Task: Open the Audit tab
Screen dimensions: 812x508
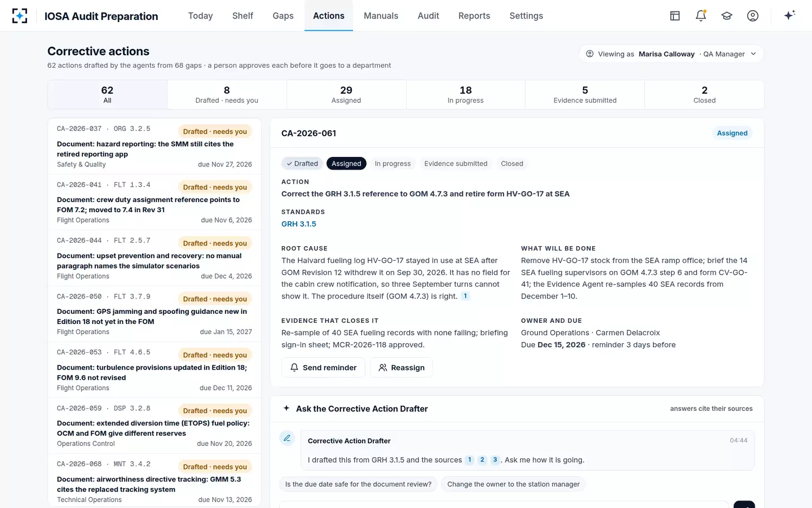Action: coord(429,16)
